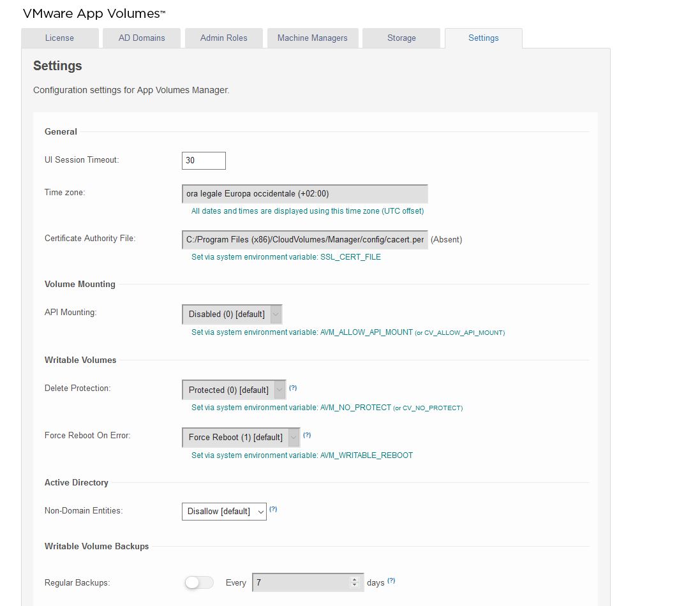
Task: Click the AVM_NO_PROTECT environment variable hint
Action: point(327,408)
